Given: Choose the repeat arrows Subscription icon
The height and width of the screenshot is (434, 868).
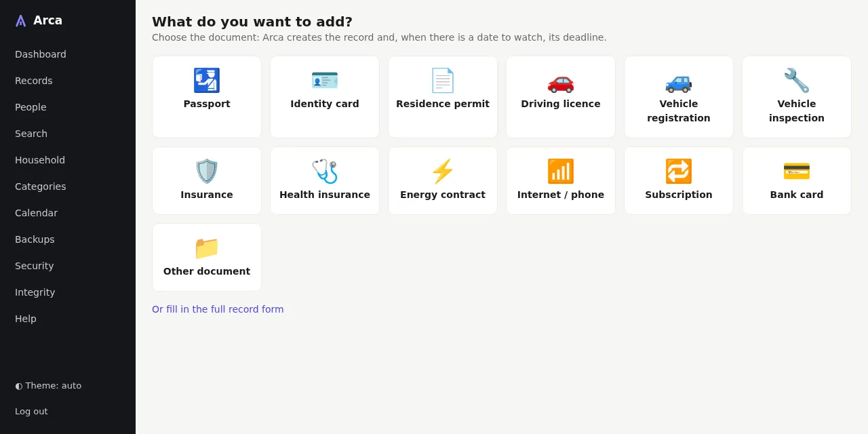Looking at the screenshot, I should (x=679, y=172).
